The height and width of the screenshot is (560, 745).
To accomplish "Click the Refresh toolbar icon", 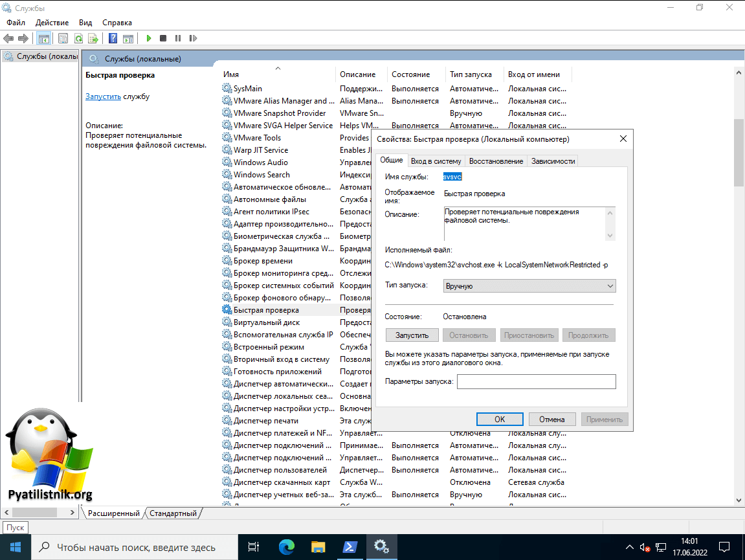I will [78, 39].
